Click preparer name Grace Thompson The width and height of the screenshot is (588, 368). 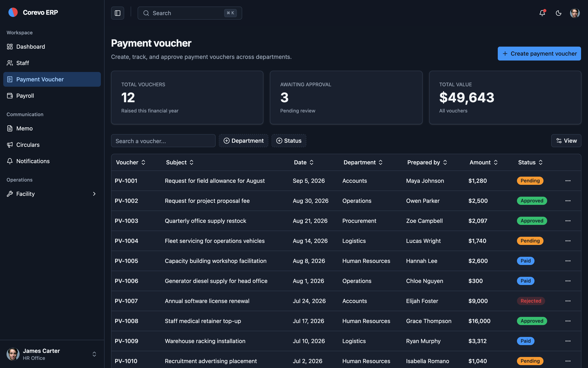(x=429, y=321)
